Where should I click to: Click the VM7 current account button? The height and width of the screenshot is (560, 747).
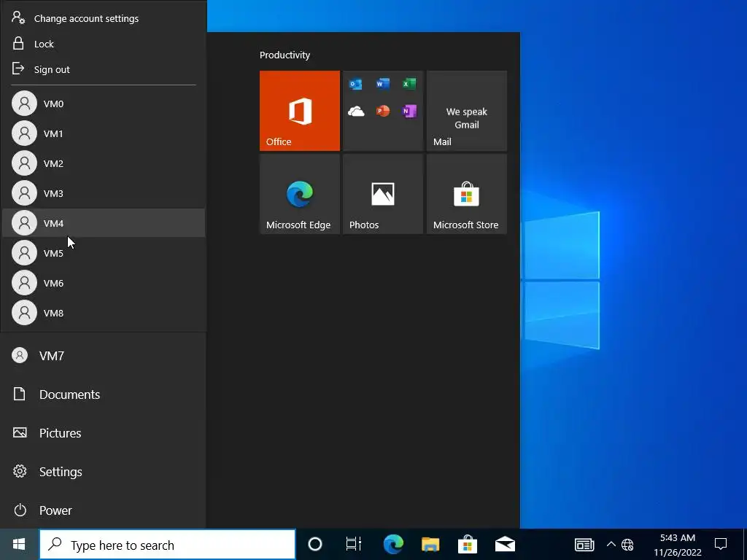point(103,356)
